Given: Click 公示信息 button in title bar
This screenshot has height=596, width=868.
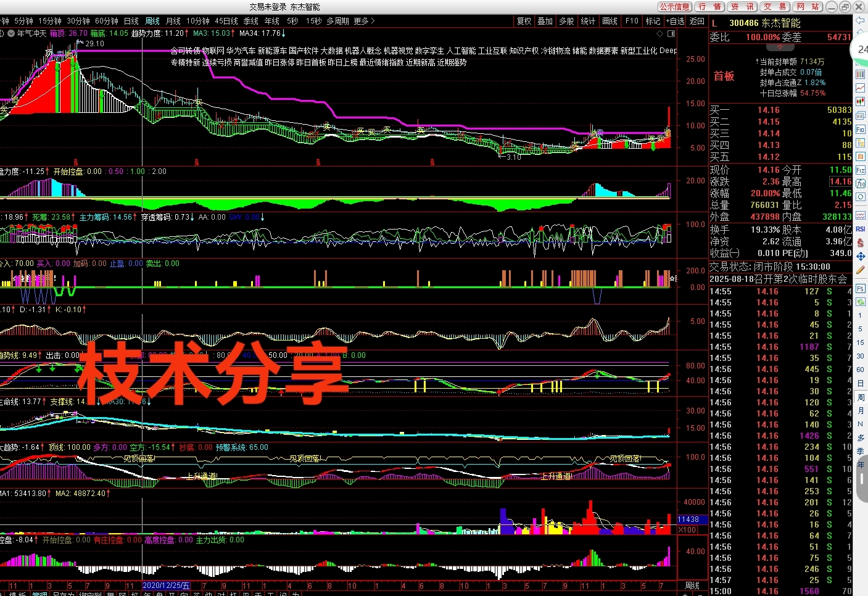Looking at the screenshot, I should coord(674,7).
